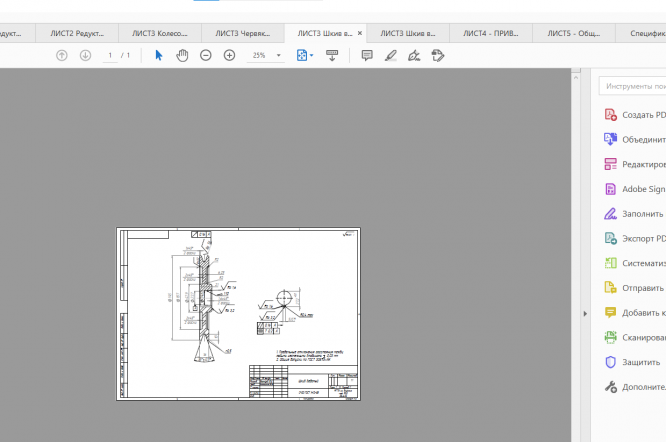The width and height of the screenshot is (666, 442).
Task: Select the highlight text pen tool
Action: tap(390, 55)
